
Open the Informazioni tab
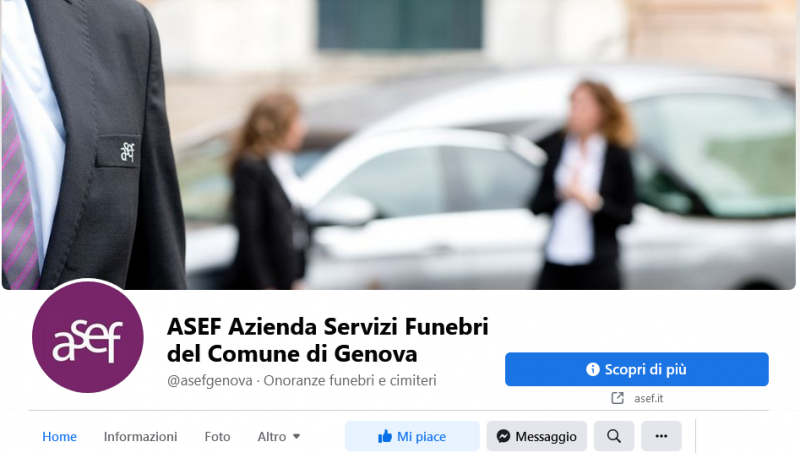click(x=140, y=437)
